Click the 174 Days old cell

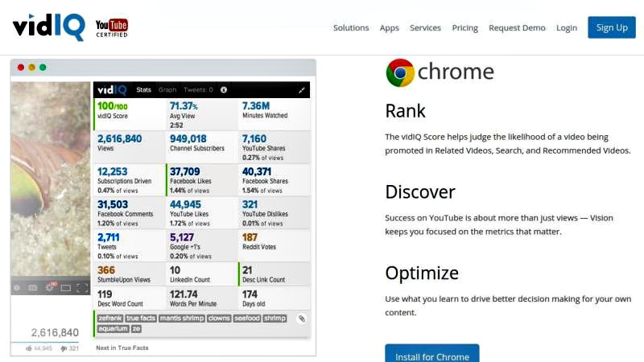275,298
